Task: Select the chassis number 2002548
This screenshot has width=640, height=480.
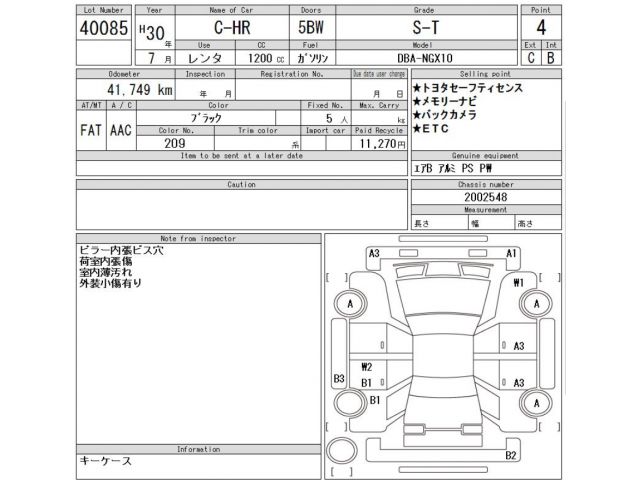Action: [486, 197]
